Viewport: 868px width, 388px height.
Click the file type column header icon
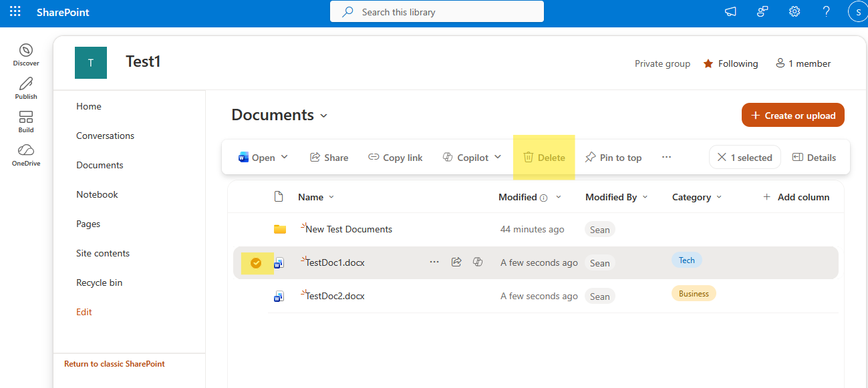click(279, 196)
